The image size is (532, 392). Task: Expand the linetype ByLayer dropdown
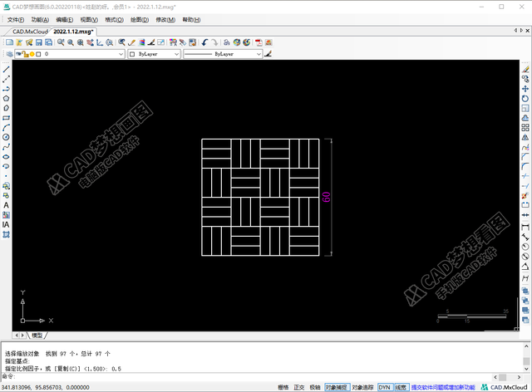259,54
